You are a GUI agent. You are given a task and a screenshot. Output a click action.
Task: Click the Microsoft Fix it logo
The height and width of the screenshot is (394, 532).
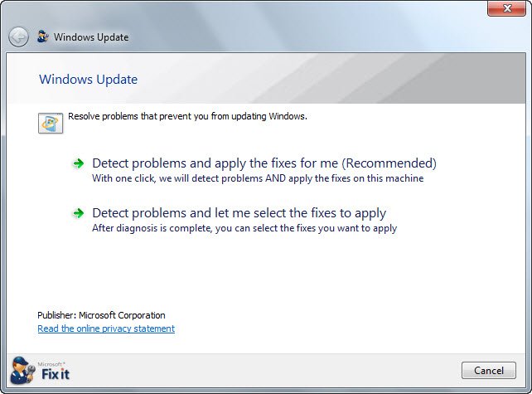40,371
